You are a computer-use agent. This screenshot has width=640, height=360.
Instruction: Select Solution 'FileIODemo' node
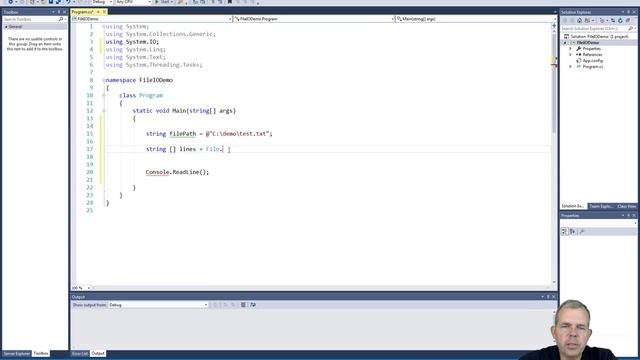pyautogui.click(x=596, y=37)
